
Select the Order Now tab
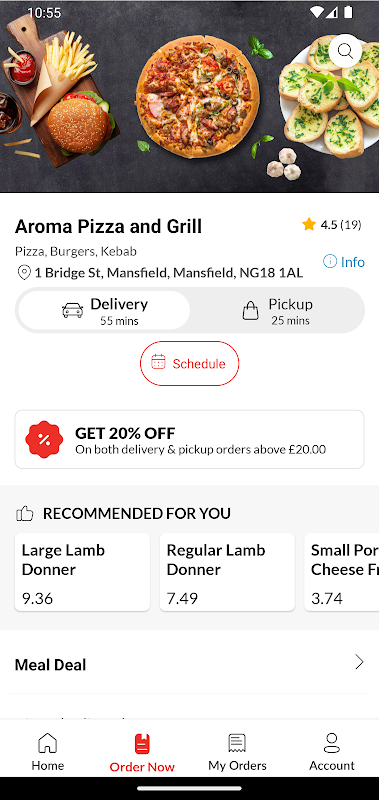click(x=142, y=753)
